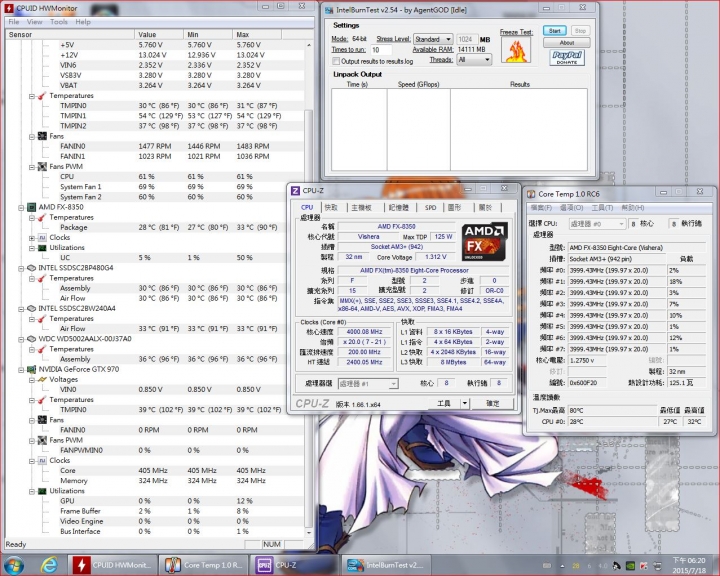Click the HWMonitor scrollbar down arrow

pos(309,532)
